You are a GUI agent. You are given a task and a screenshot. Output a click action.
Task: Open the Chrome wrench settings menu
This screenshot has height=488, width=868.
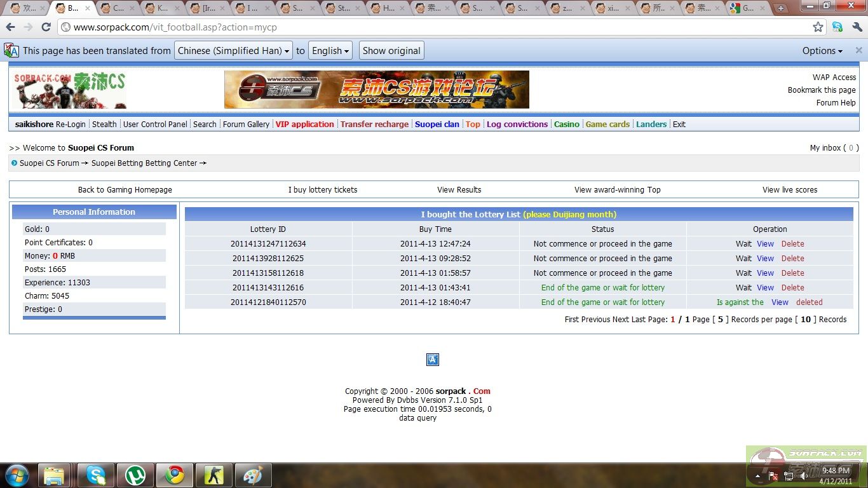(x=857, y=27)
